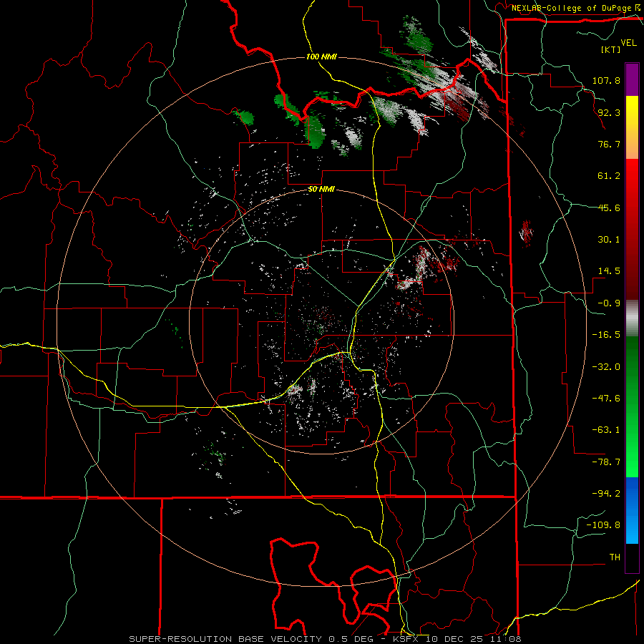Select the 45.6 scale value

click(609, 208)
